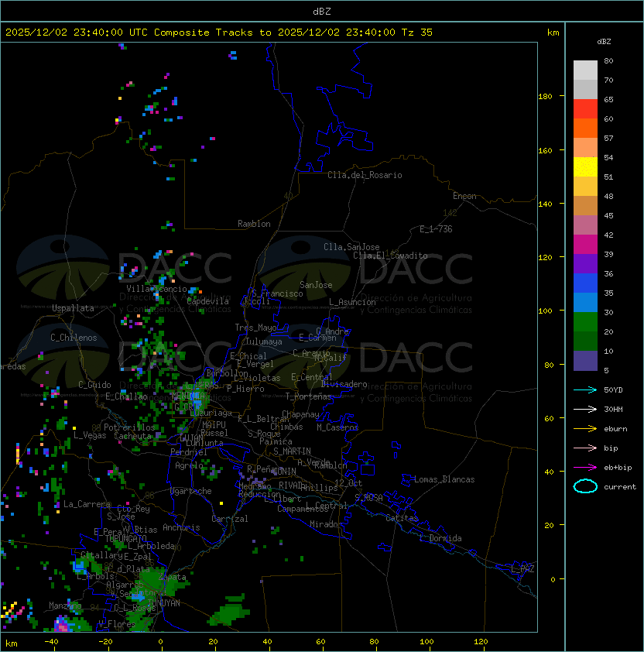Click the Lomas_Blancas place label
Screen dimensions: 644x652
444,479
